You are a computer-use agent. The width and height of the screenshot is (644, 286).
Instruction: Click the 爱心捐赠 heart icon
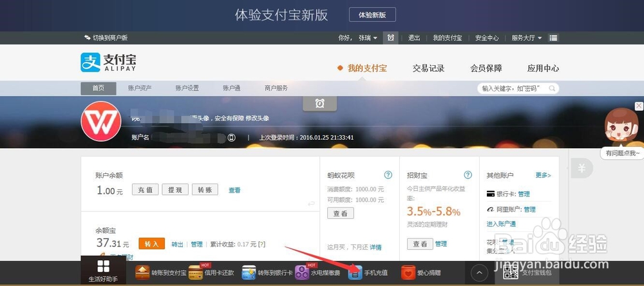pos(408,272)
